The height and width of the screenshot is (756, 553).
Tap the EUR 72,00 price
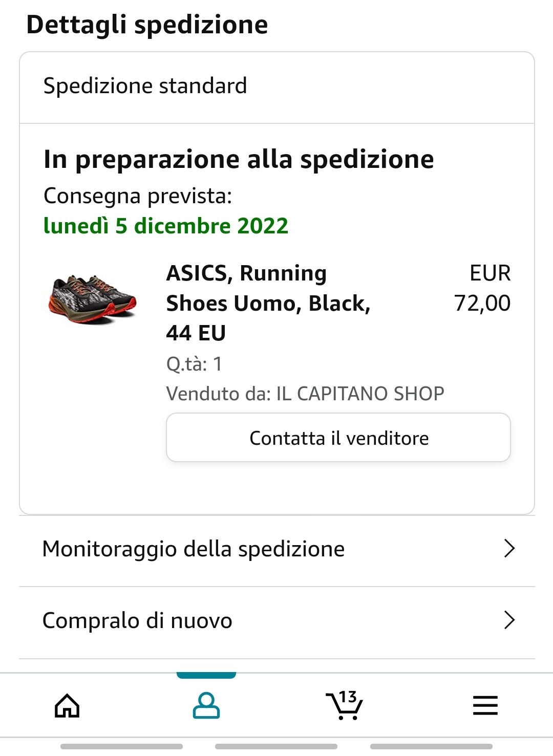(482, 288)
